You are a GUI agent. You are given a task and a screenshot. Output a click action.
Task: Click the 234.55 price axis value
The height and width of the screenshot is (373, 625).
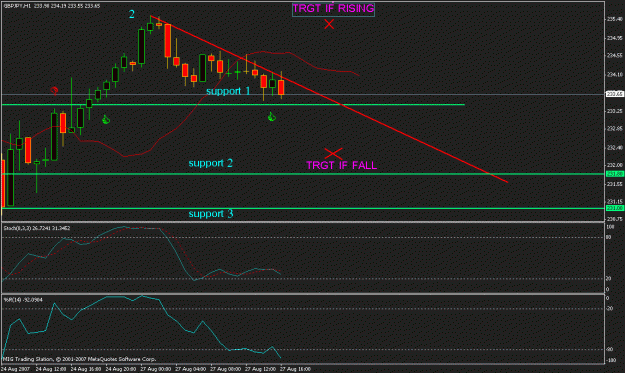[x=615, y=55]
